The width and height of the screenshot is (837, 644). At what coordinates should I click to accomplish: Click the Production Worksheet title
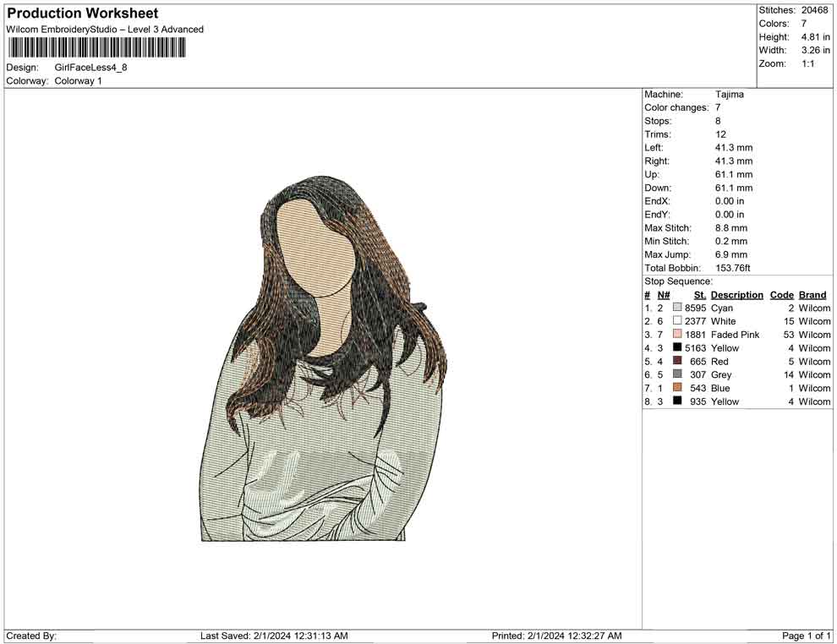click(x=83, y=14)
